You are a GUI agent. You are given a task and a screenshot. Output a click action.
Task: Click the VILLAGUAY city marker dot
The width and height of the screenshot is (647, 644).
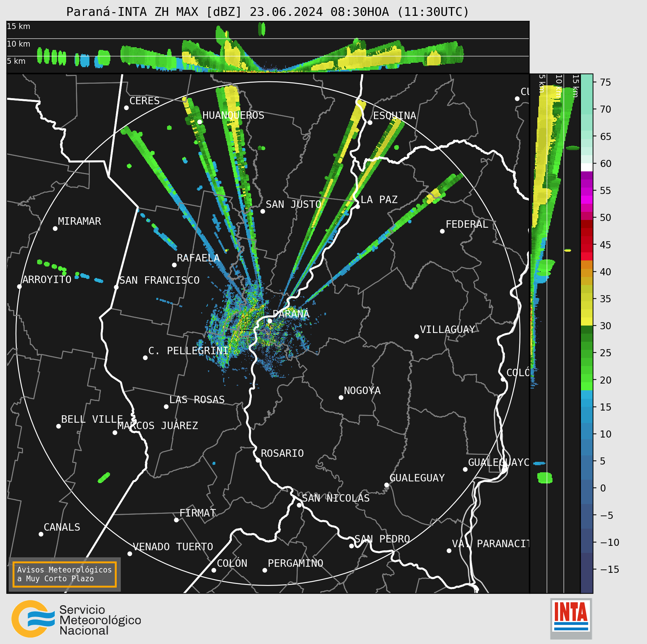pyautogui.click(x=416, y=336)
